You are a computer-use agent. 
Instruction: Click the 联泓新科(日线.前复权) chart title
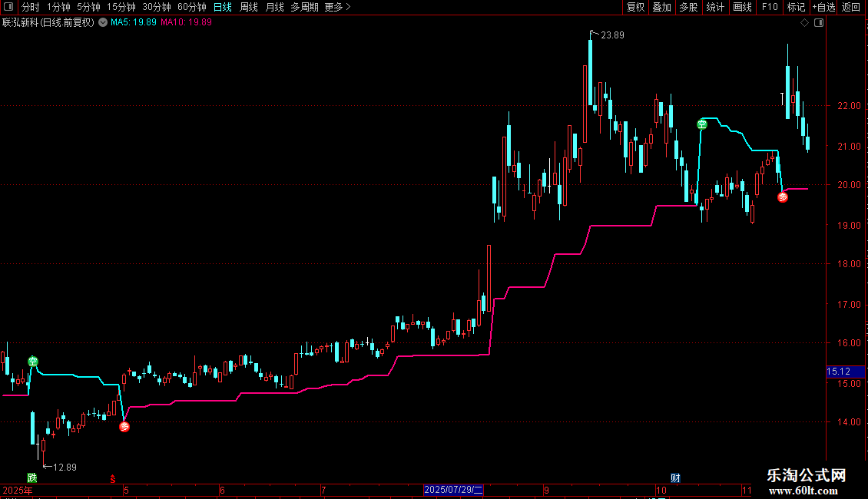click(x=48, y=22)
